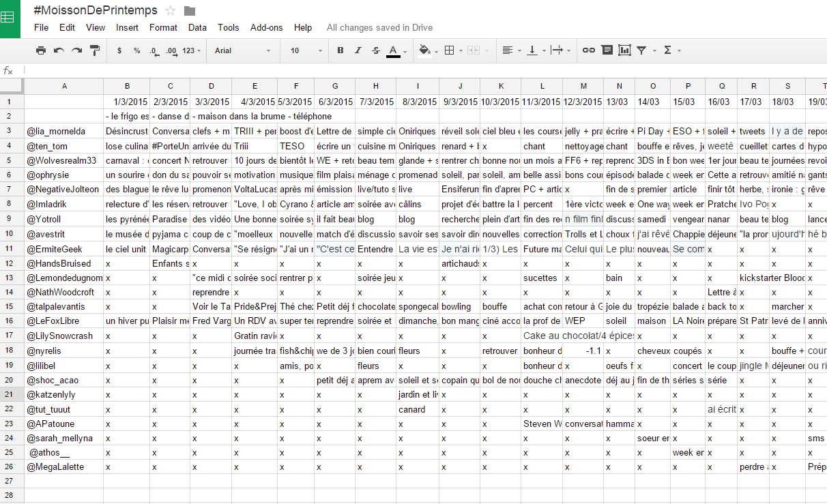The height and width of the screenshot is (504, 827).
Task: Open the Data menu
Action: pos(197,28)
